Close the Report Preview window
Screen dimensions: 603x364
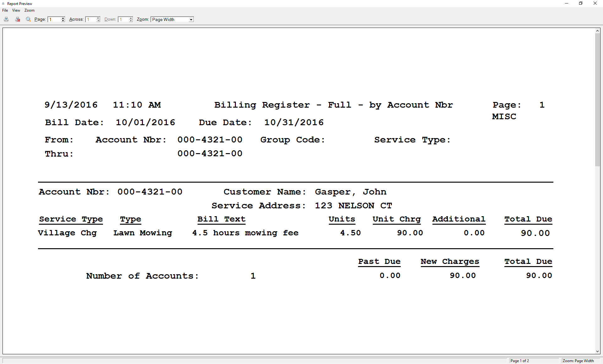[595, 3]
